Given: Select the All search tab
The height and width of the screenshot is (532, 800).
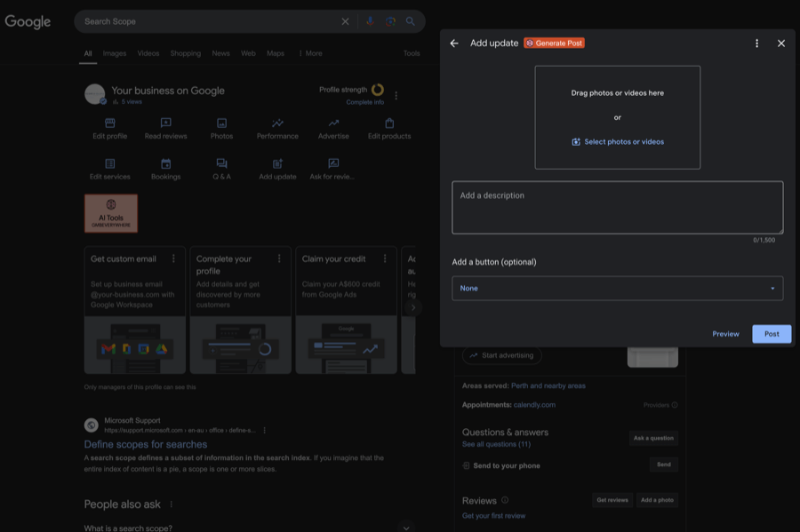Looking at the screenshot, I should (x=88, y=53).
